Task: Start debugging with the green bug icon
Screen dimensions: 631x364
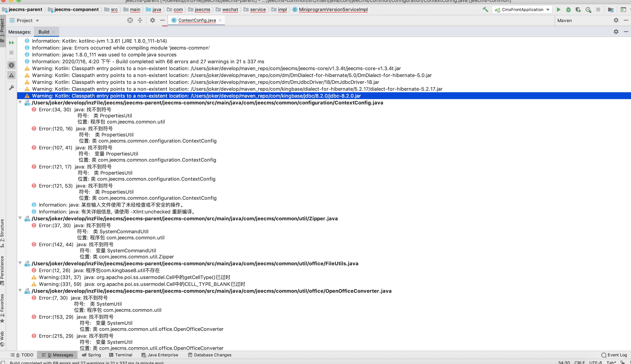Action: click(568, 10)
